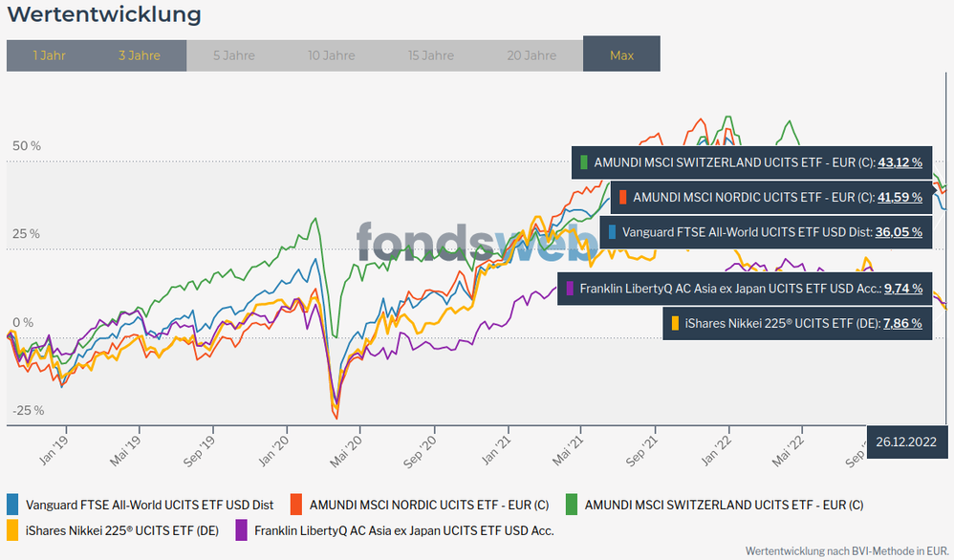Click the blue Vanguard legend color swatch
Screen dimensions: 954x560
tap(12, 505)
